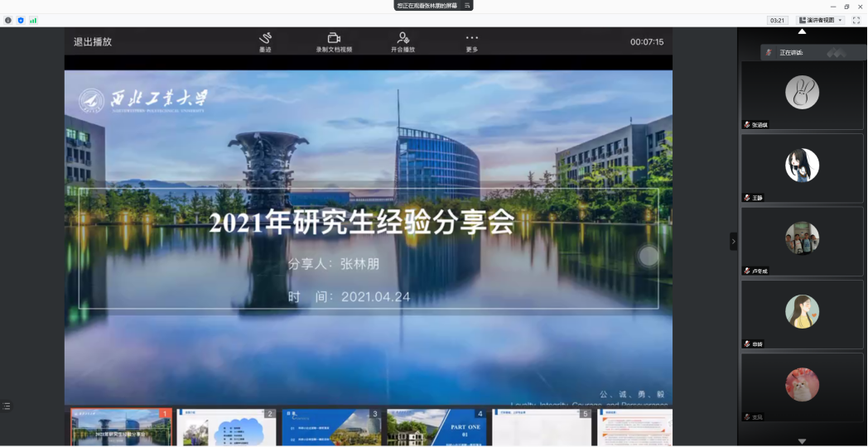Click the blue security shield icon

tap(21, 20)
